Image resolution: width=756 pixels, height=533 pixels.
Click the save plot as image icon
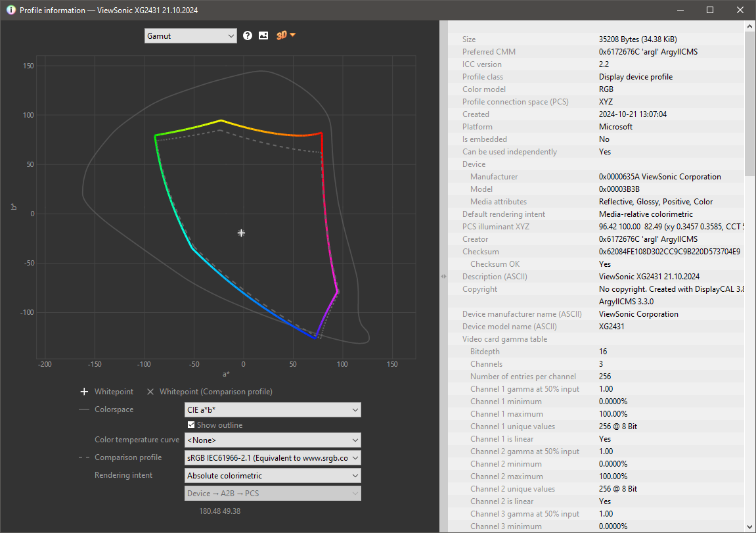tap(263, 35)
